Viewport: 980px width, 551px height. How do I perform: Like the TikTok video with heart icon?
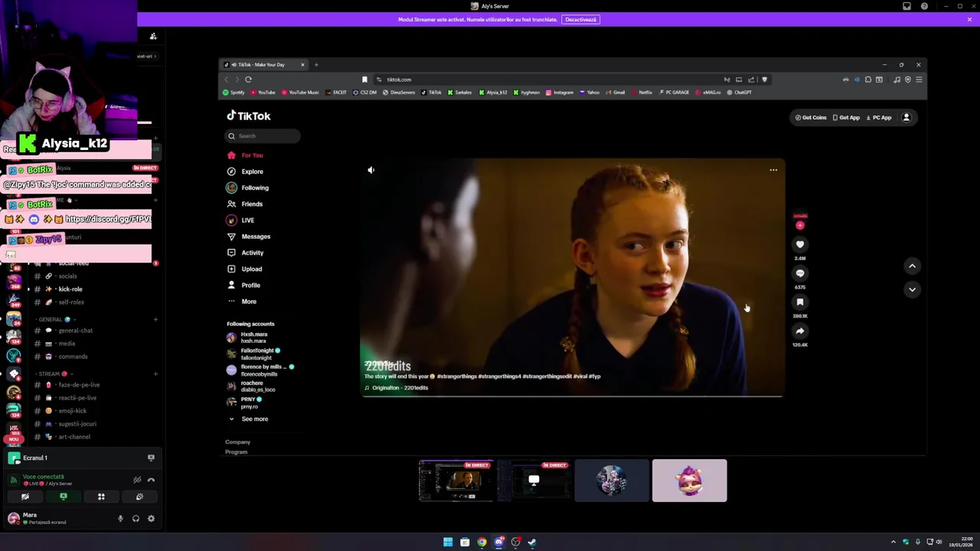tap(800, 244)
